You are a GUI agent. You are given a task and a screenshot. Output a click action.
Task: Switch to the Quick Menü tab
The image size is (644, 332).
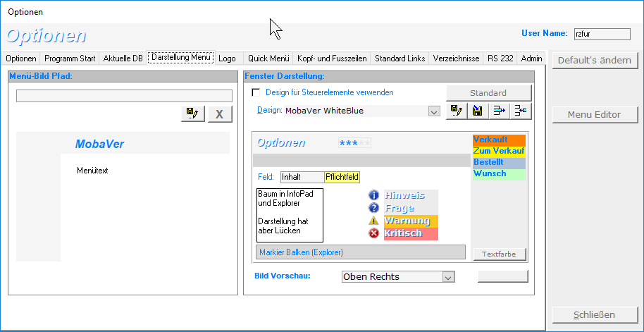268,59
